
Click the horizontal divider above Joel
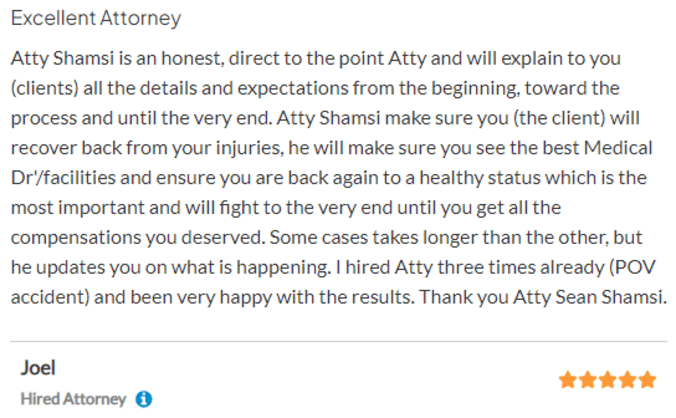[x=338, y=342]
